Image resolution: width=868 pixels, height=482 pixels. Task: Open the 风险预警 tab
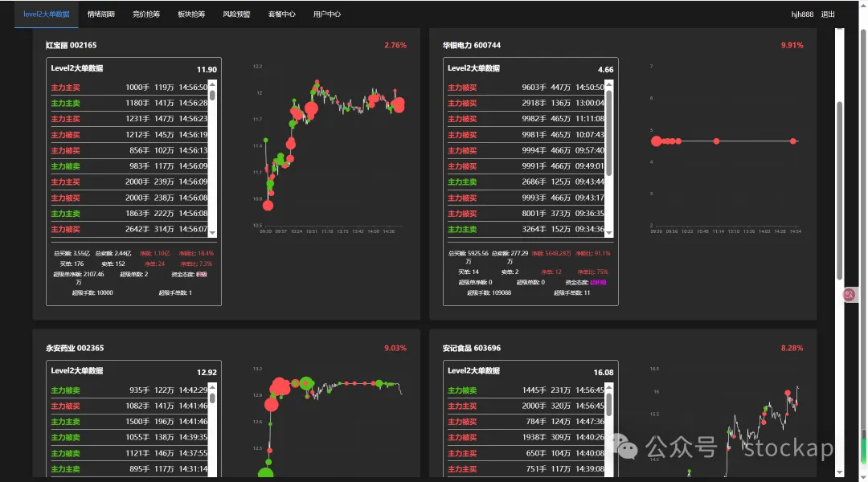click(236, 14)
